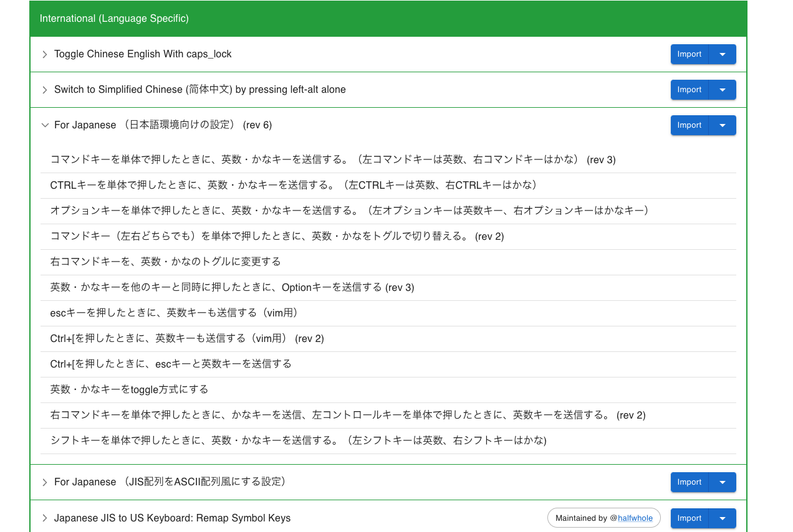Import For Japanese (rev 6) rules
This screenshot has width=793, height=532.
(x=690, y=125)
